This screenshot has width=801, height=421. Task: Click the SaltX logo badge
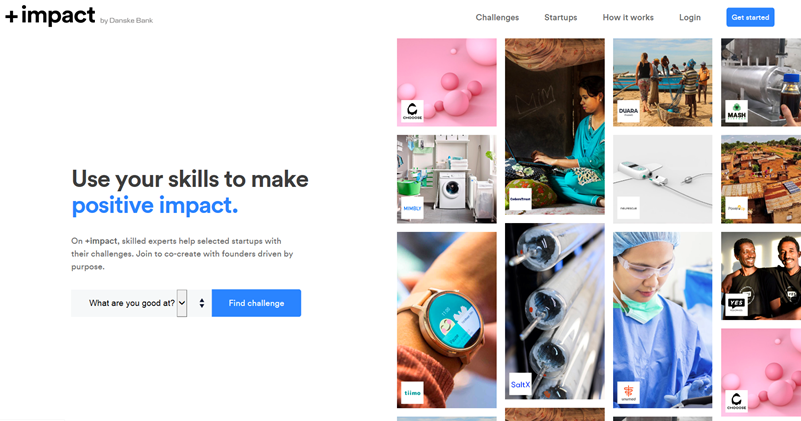[520, 384]
